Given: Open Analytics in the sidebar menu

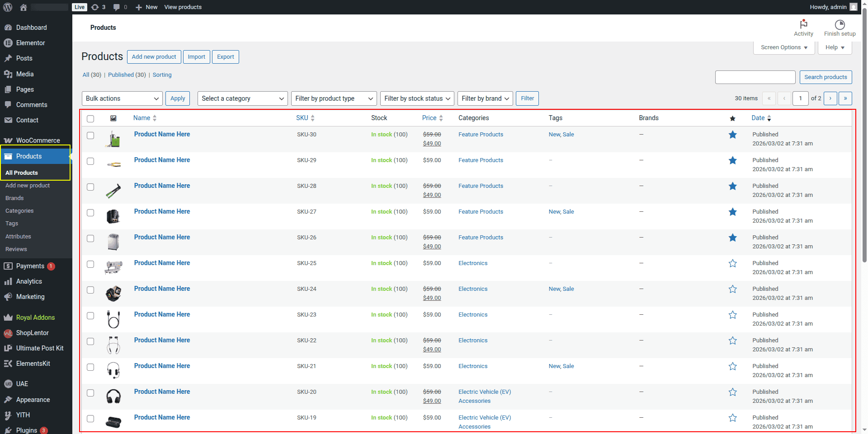Looking at the screenshot, I should [29, 281].
